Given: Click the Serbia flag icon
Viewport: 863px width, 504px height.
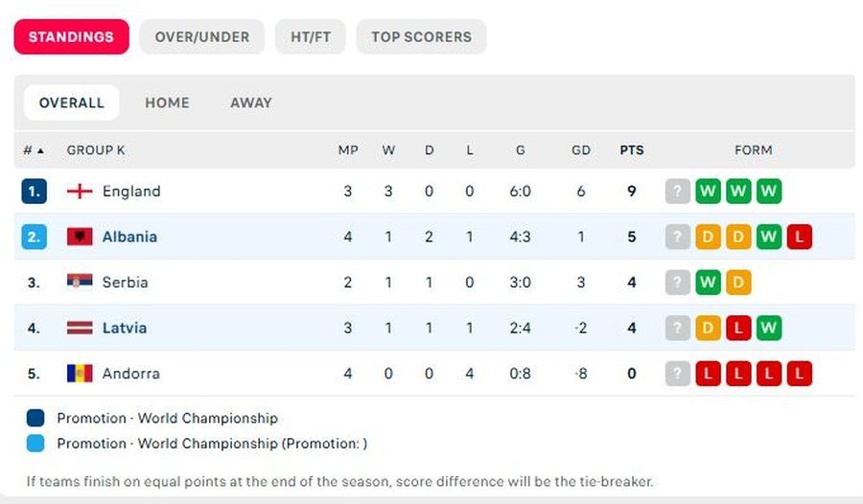Looking at the screenshot, I should (80, 282).
